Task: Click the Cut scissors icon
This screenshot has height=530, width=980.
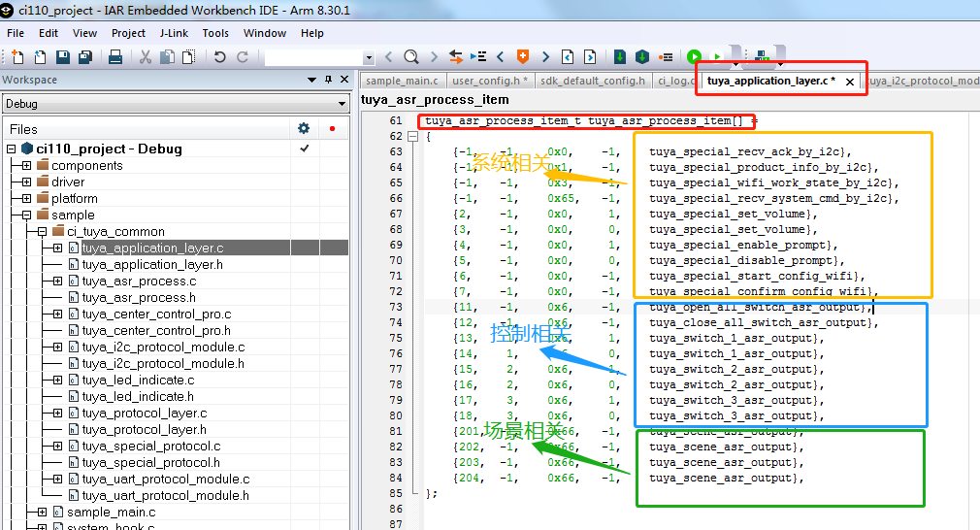Action: [x=145, y=57]
